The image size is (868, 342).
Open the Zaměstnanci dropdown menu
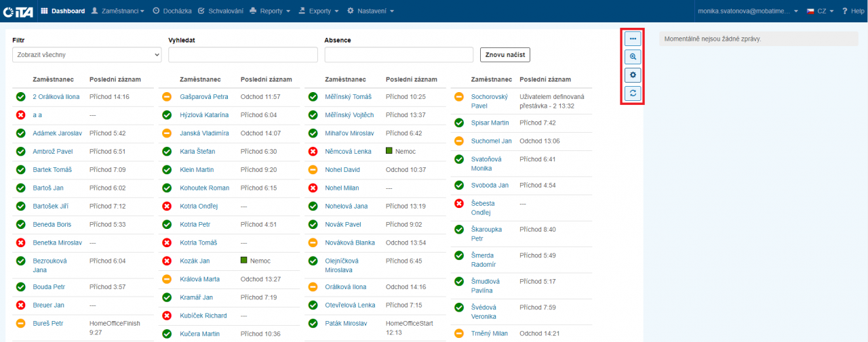tap(118, 11)
